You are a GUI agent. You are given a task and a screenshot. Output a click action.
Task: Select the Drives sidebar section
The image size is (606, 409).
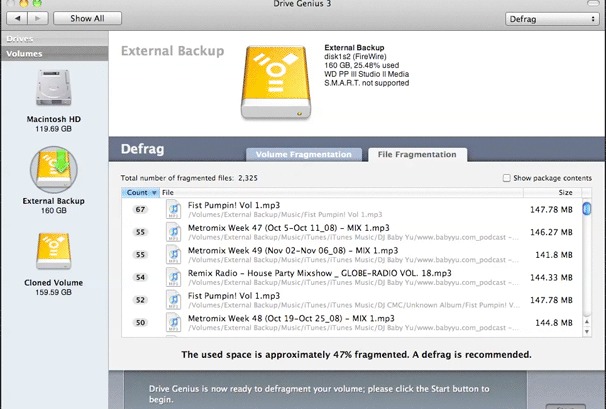click(54, 39)
